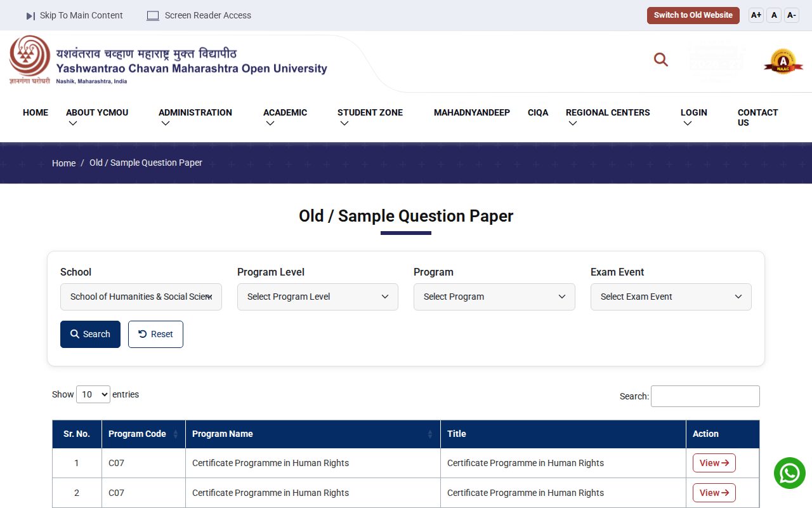Reset font size with A button

pos(774,15)
